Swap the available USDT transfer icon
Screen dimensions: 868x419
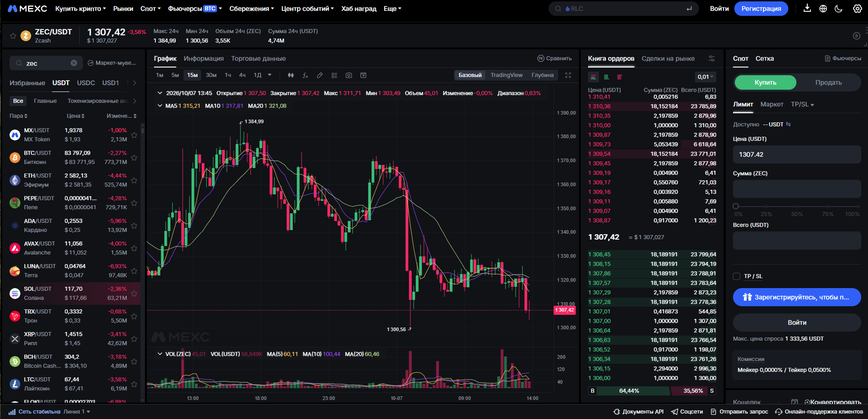click(788, 124)
